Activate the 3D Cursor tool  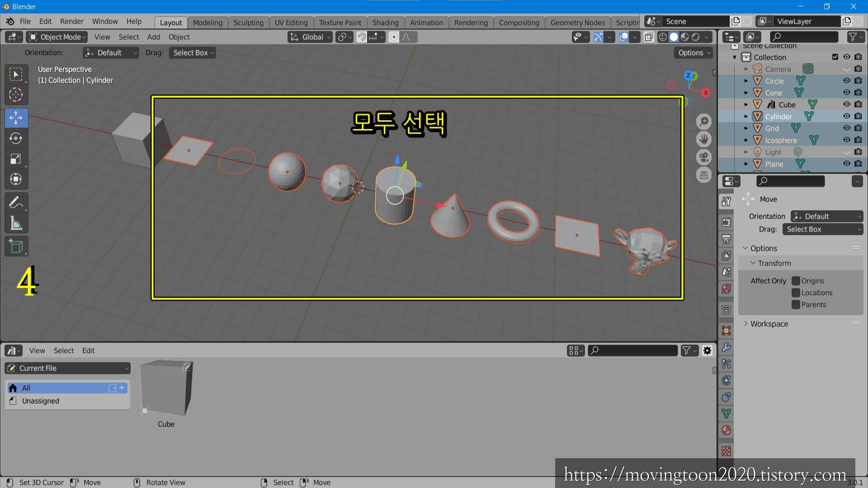click(x=16, y=95)
